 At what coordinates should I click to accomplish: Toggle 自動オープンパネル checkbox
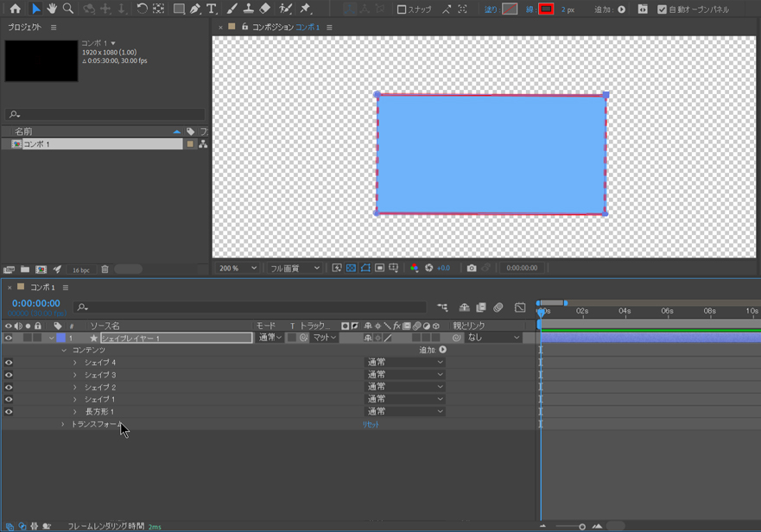tap(662, 9)
